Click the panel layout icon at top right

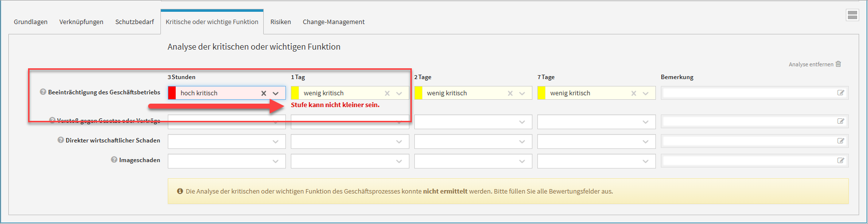tap(852, 16)
